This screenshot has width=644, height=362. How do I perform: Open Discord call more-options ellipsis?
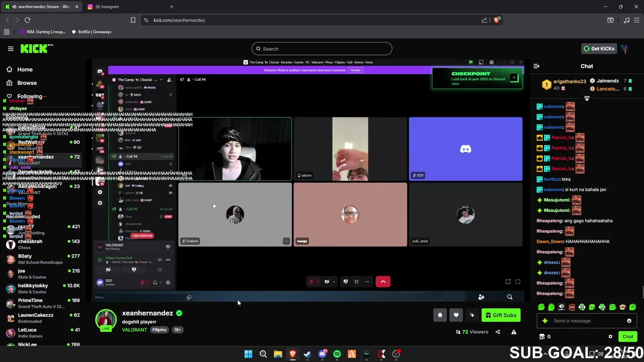[367, 282]
